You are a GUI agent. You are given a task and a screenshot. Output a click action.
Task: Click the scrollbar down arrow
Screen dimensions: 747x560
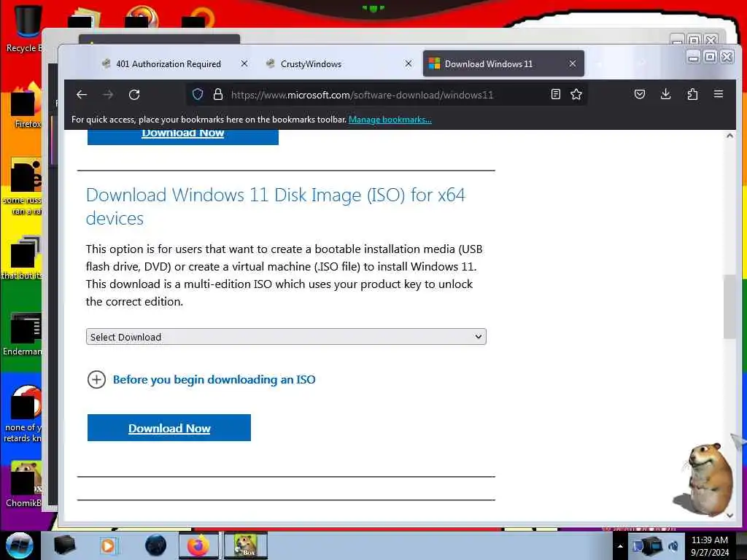[729, 516]
